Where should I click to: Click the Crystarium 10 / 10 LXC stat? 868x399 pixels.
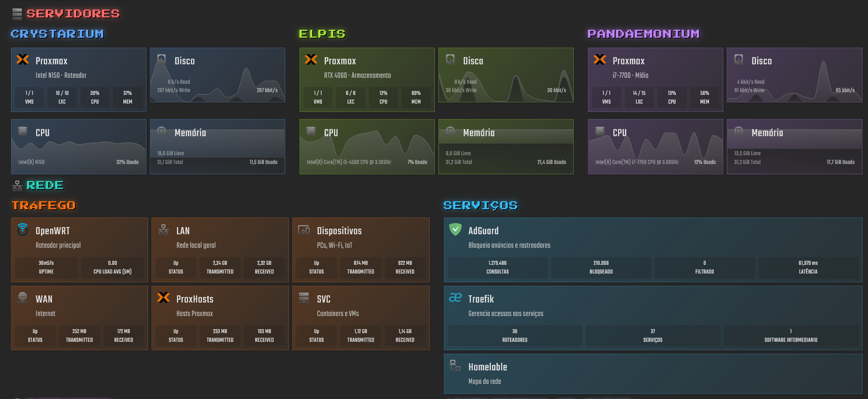tap(62, 97)
